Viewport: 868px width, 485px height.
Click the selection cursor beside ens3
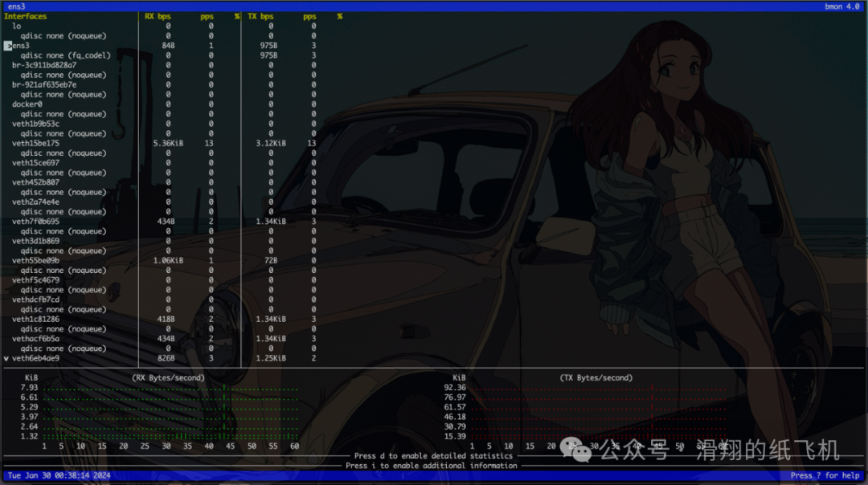click(x=8, y=45)
